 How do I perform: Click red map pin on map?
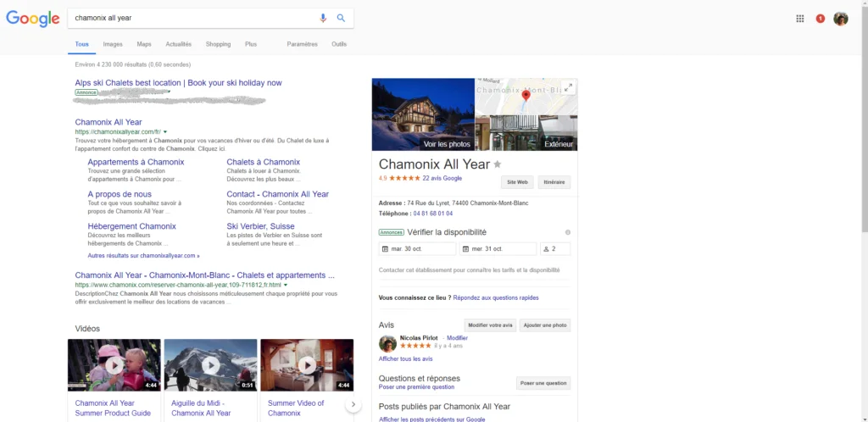[526, 95]
